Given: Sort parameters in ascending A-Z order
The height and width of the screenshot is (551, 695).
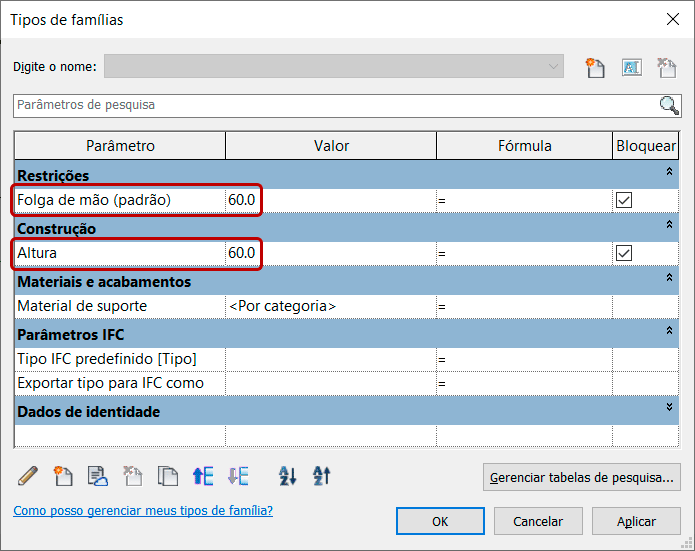Looking at the screenshot, I should [287, 476].
